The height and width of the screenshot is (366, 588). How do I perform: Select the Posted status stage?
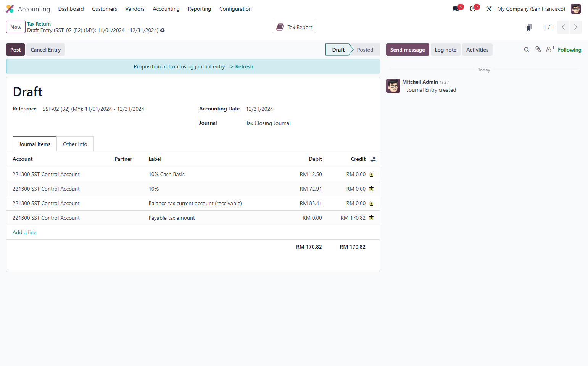point(365,50)
